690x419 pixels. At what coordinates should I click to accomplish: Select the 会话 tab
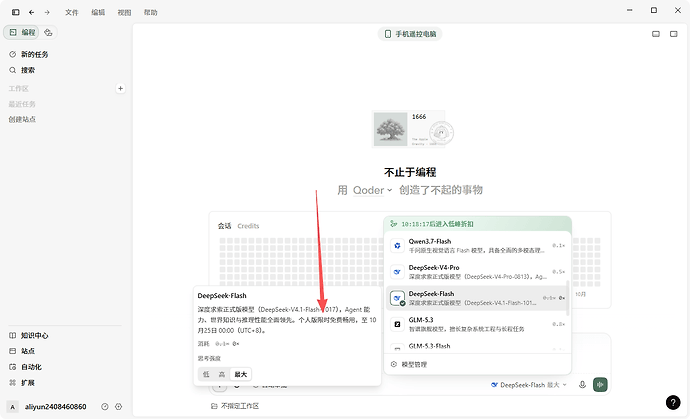[224, 226]
